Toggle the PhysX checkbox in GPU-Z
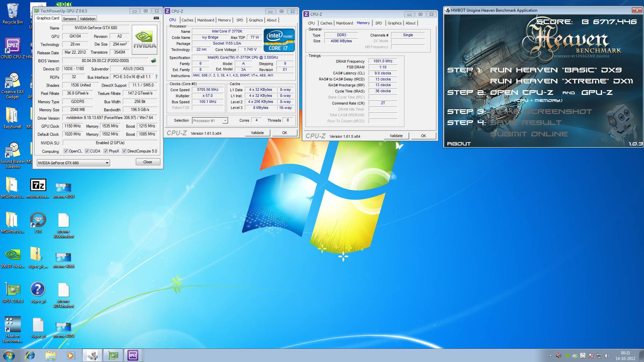Image resolution: width=644 pixels, height=362 pixels. [106, 151]
